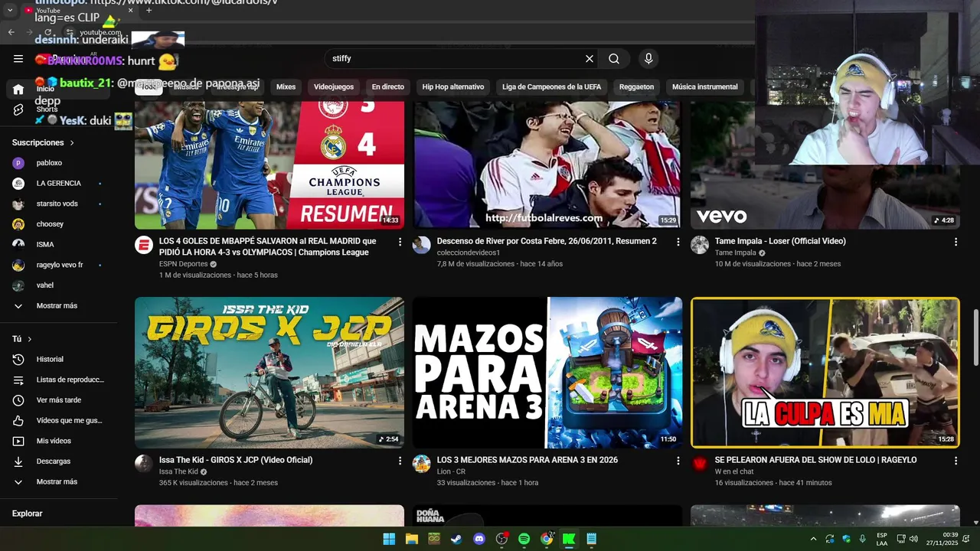This screenshot has height=551, width=980.
Task: Open options menu for Descenso de River video
Action: (678, 242)
